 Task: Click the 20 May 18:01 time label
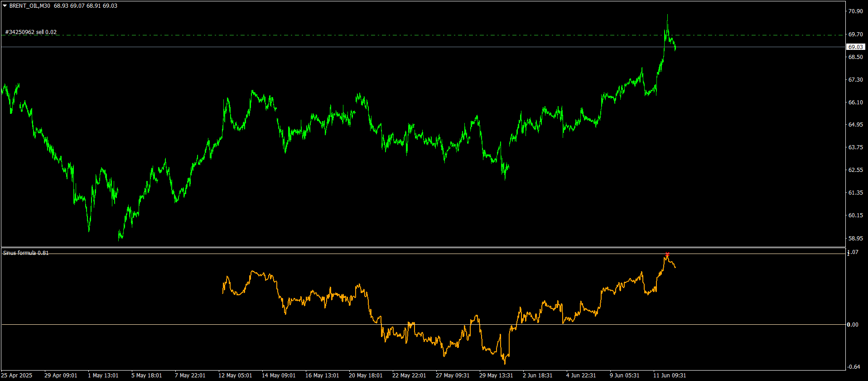[366, 376]
